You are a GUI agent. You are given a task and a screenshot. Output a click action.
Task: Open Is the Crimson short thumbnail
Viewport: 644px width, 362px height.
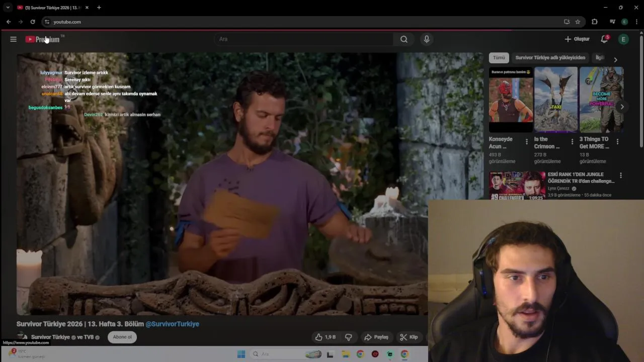coord(556,100)
